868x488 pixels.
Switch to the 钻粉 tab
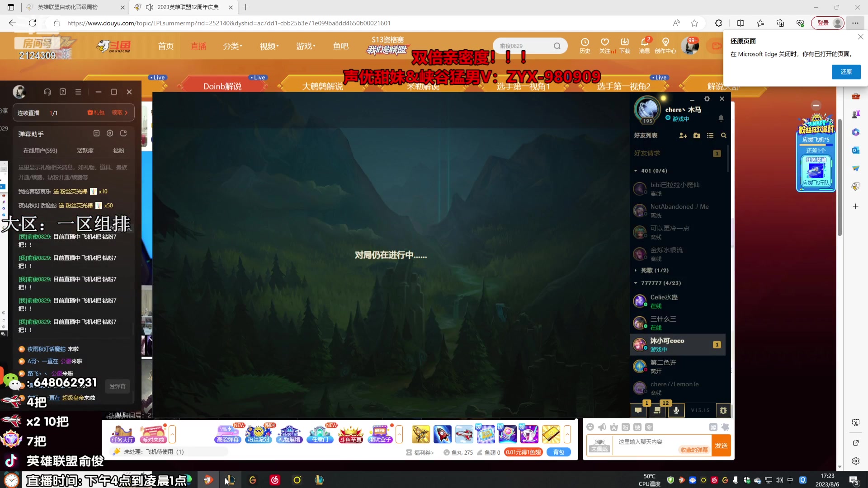(118, 150)
